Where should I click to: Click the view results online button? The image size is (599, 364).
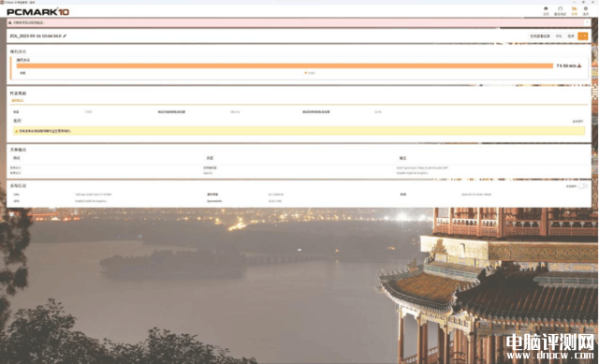coord(540,36)
